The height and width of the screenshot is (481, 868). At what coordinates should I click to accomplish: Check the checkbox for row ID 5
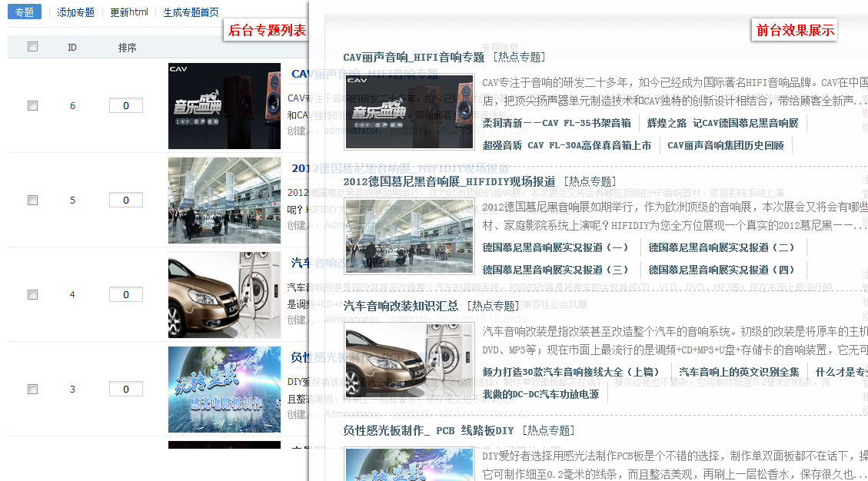coord(32,200)
